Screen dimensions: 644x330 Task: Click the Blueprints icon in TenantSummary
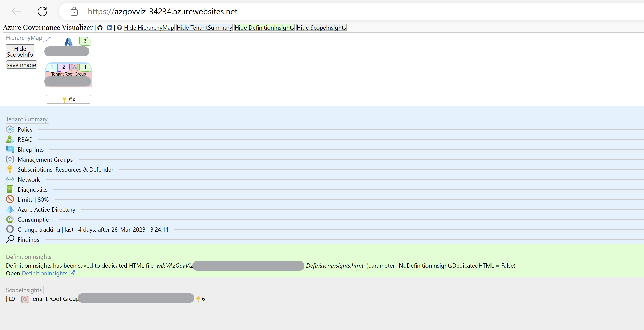[x=9, y=149]
